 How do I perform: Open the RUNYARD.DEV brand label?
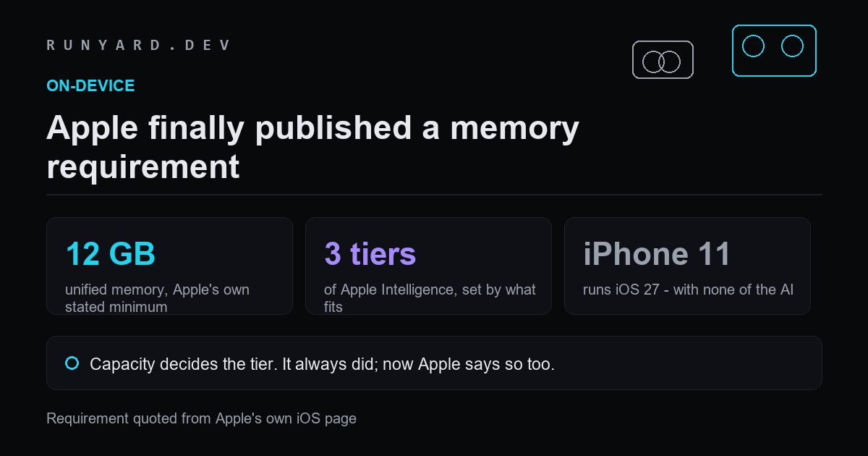pos(138,45)
